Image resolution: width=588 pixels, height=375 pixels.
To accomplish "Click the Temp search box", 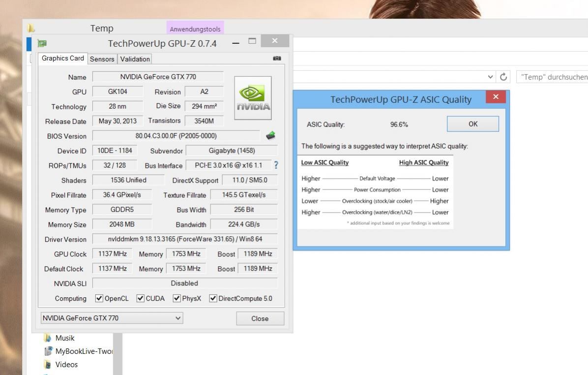I will (x=552, y=77).
